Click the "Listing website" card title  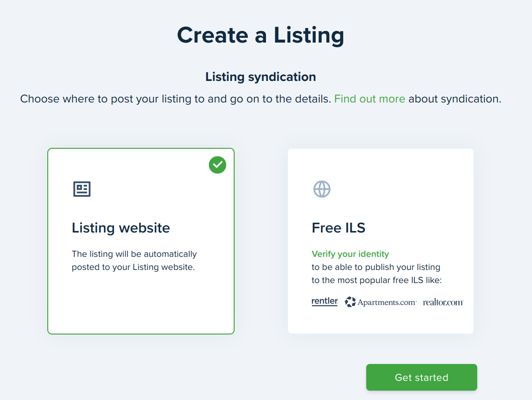click(121, 228)
